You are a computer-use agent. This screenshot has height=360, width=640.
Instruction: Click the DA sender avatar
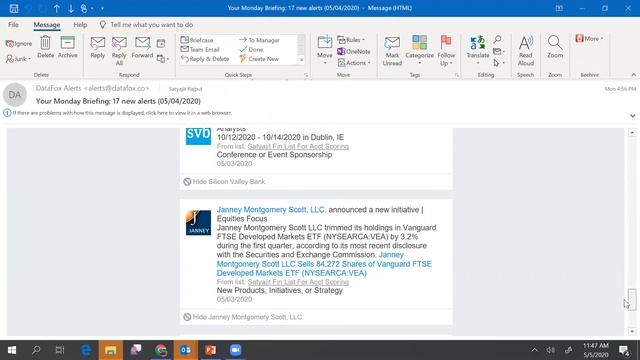(15, 95)
